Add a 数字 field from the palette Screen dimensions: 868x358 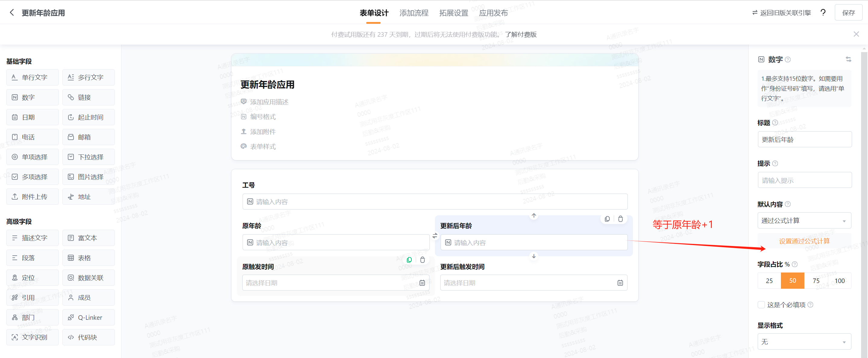coord(32,97)
